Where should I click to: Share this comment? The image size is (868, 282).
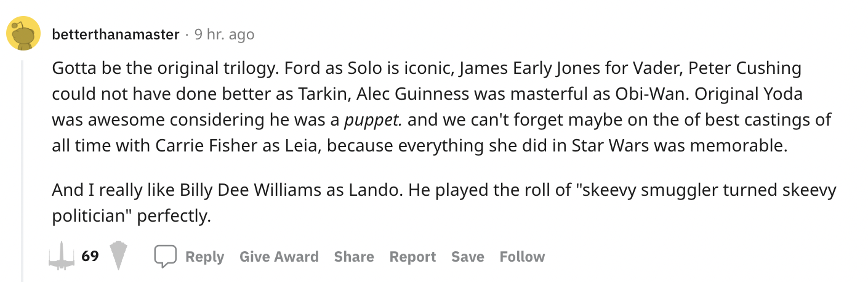(354, 256)
